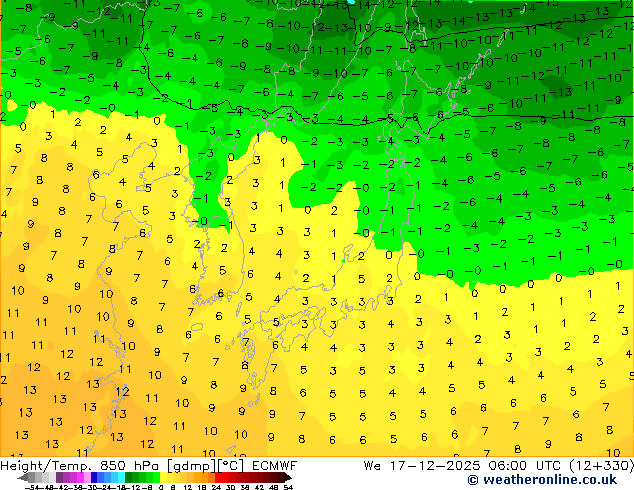Click the legend scale value 24
Screen dimensions: 634x490
pos(216,488)
